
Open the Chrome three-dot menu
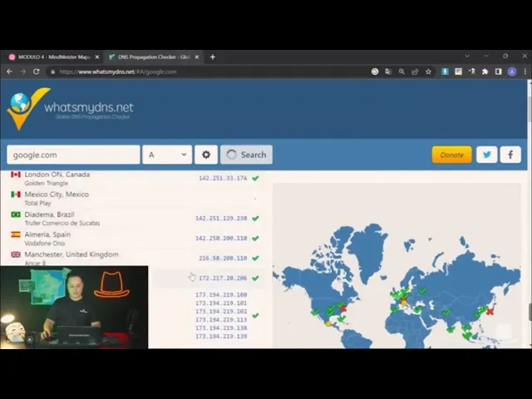tap(525, 71)
